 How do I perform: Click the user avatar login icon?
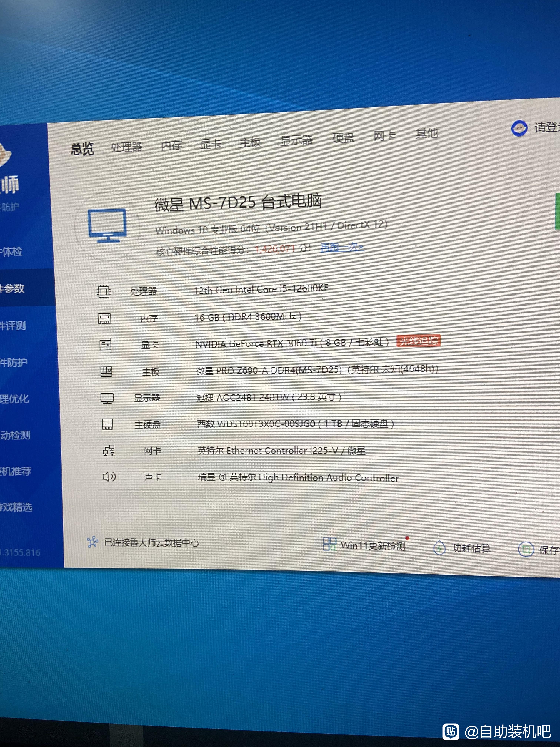(x=519, y=128)
